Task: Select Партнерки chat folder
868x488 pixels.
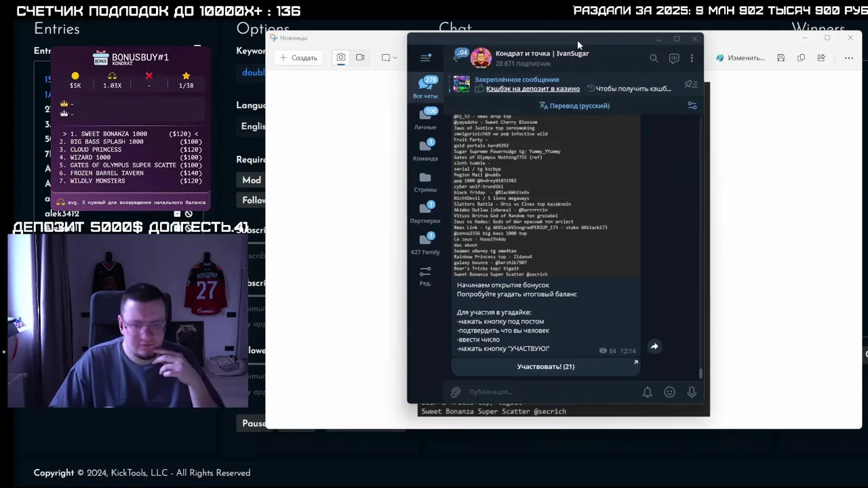Action: (426, 212)
